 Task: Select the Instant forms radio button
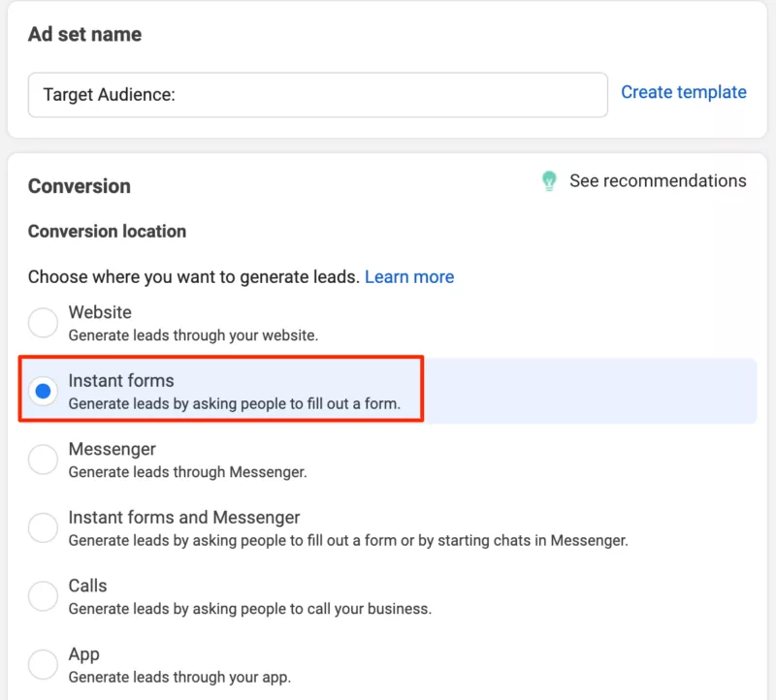coord(43,391)
